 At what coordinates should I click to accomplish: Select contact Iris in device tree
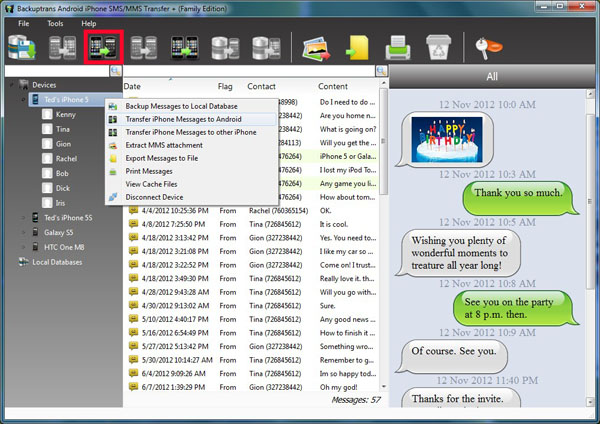pos(60,203)
